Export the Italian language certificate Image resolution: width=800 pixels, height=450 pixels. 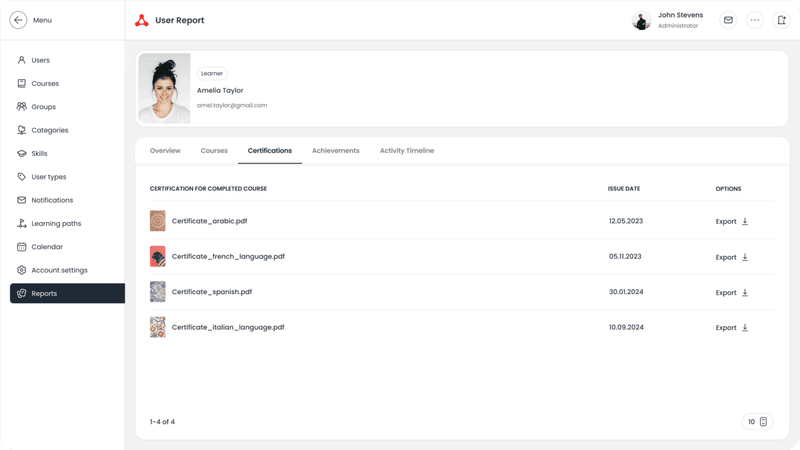tap(726, 328)
